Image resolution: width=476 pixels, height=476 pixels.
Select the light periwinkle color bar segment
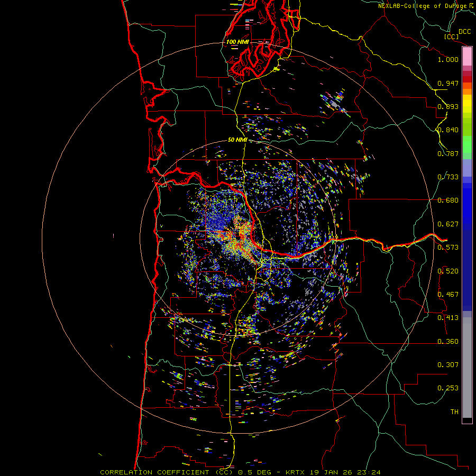click(x=467, y=168)
